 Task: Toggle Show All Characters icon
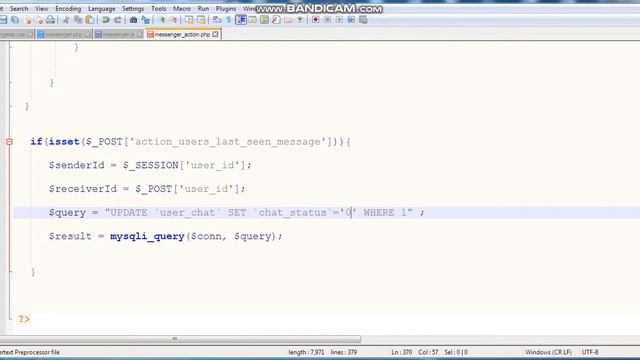(229, 20)
